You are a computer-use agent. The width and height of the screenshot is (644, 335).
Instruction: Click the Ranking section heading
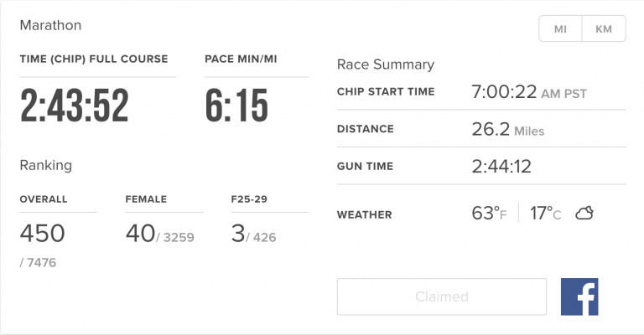(46, 165)
